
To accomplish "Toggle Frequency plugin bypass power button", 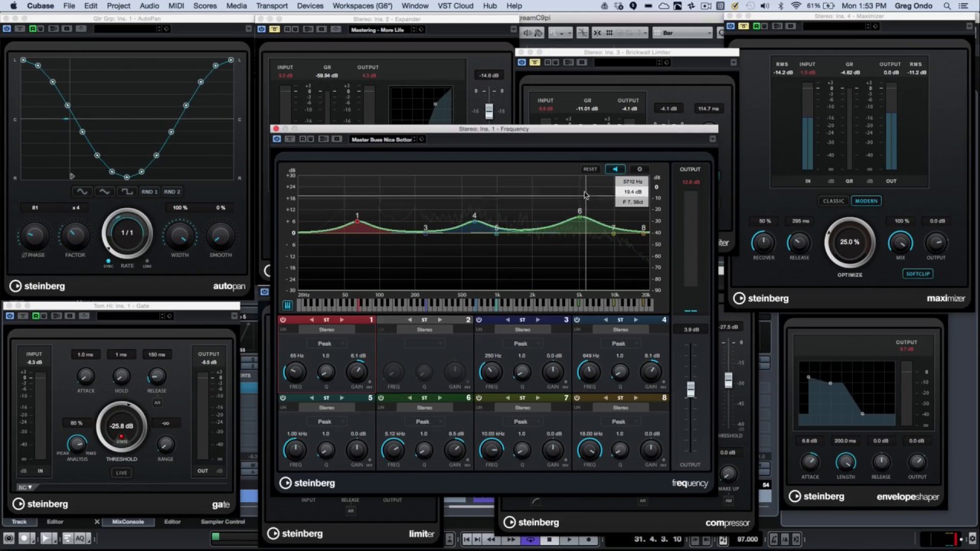I will [x=277, y=139].
